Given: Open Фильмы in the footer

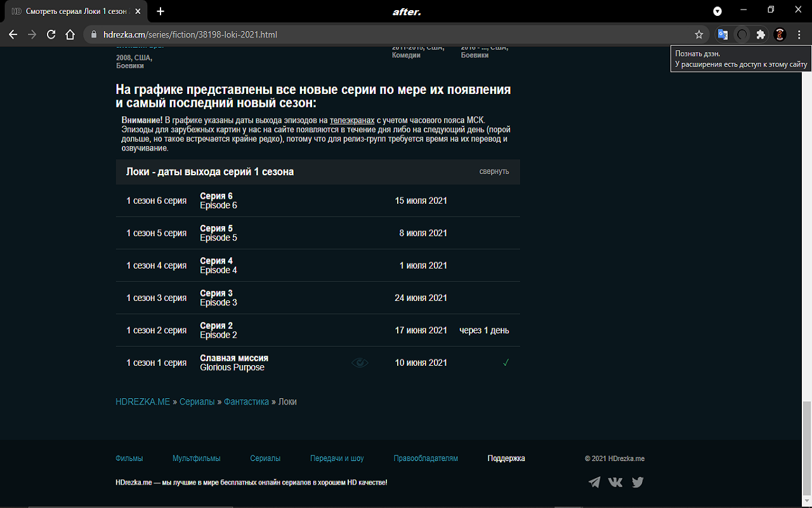Looking at the screenshot, I should (129, 458).
